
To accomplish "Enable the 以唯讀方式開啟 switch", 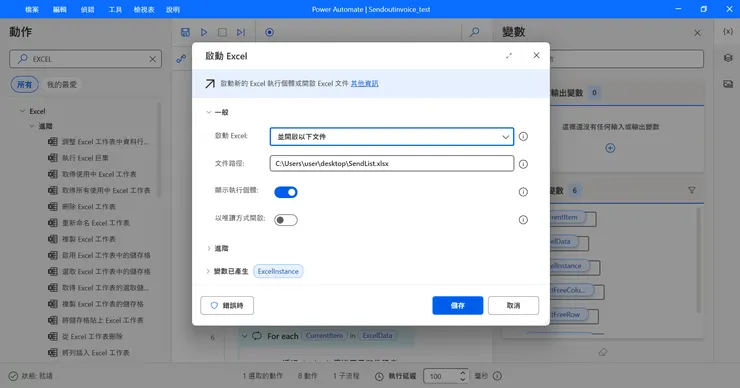I will [286, 220].
